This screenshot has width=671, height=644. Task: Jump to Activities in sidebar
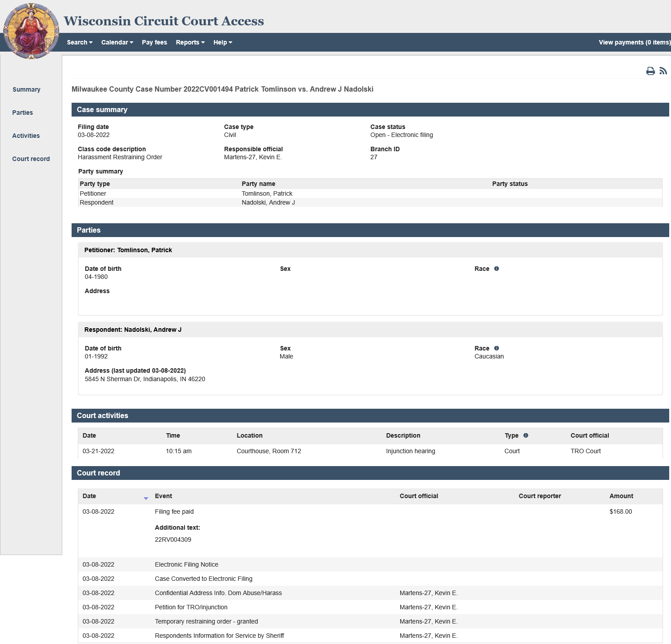click(26, 136)
